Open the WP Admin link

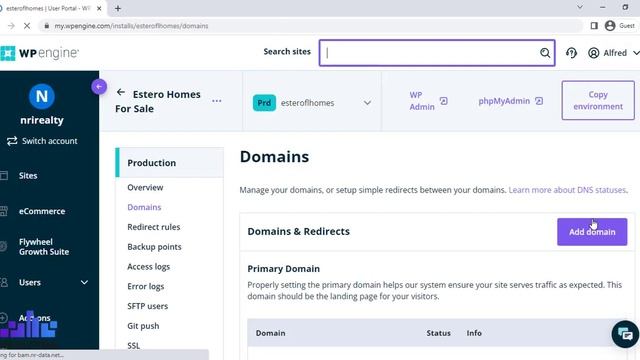(422, 101)
